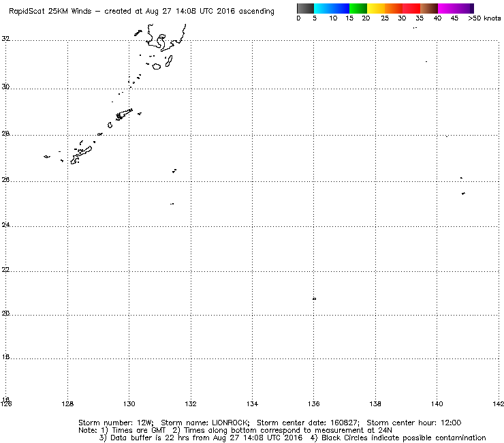The height and width of the screenshot is (443, 504).
Task: Click the yellow 20–25 knots legend segment
Action: 376,8
